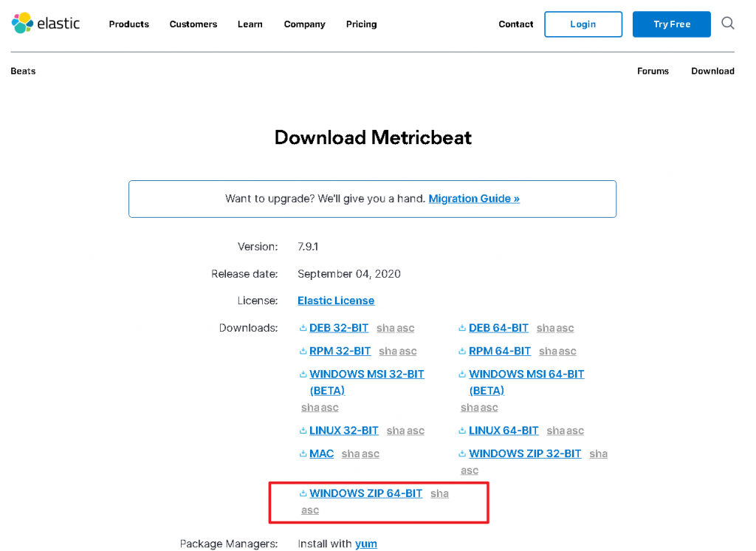The height and width of the screenshot is (551, 756).
Task: Click the Try Free button
Action: 671,24
